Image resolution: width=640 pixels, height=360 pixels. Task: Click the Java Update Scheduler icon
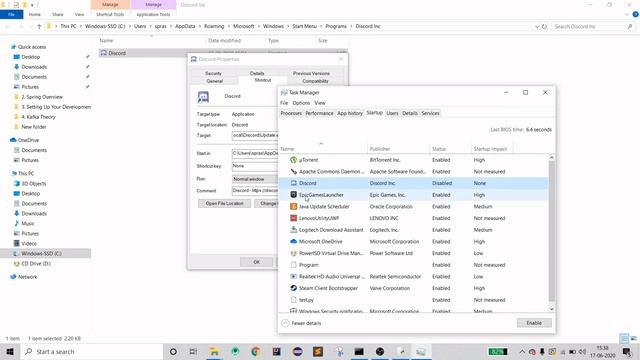coord(293,207)
